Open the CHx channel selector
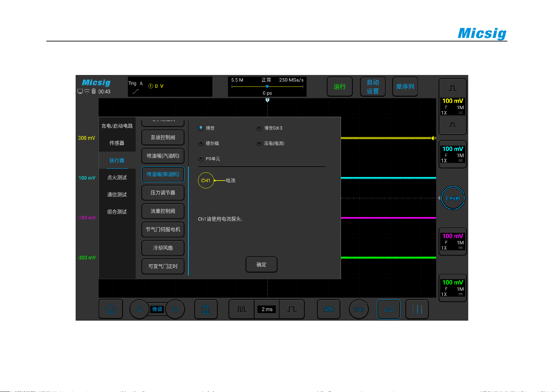This screenshot has height=392, width=554. [x=359, y=309]
